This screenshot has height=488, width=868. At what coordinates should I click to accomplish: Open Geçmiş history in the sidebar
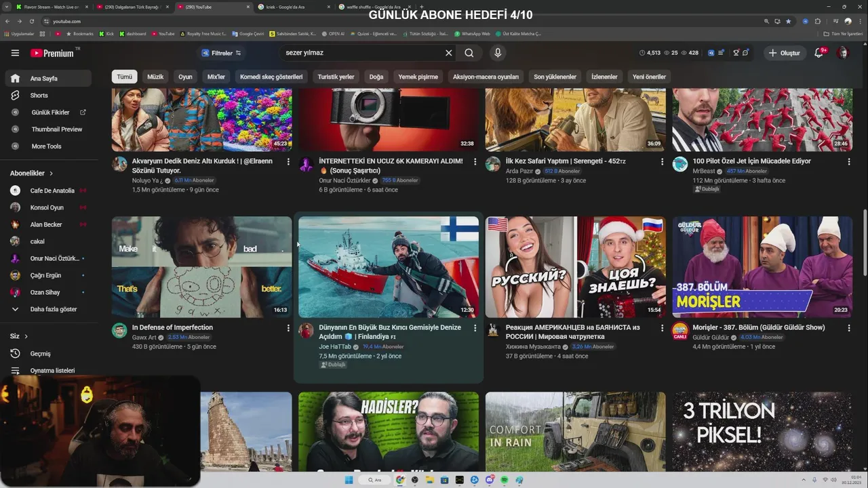tap(40, 354)
